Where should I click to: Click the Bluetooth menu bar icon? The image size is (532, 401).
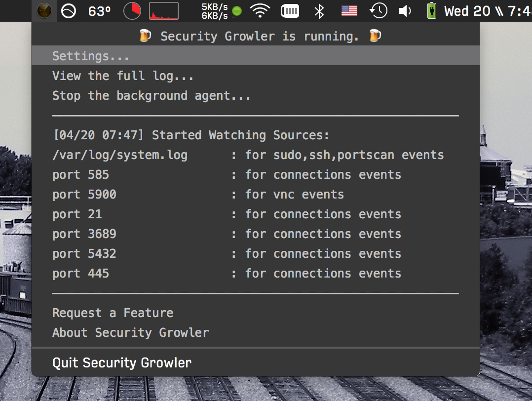[x=319, y=10]
